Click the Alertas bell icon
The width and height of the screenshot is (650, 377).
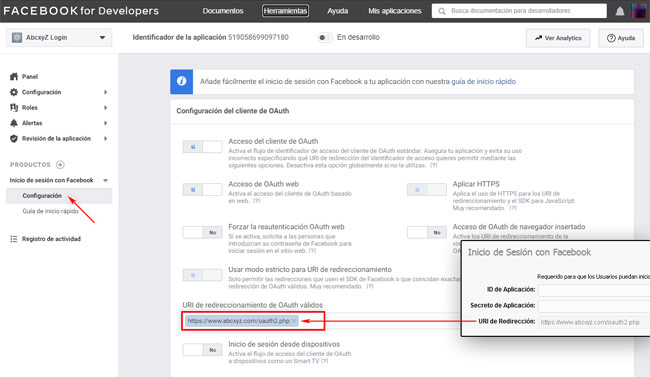[x=14, y=123]
